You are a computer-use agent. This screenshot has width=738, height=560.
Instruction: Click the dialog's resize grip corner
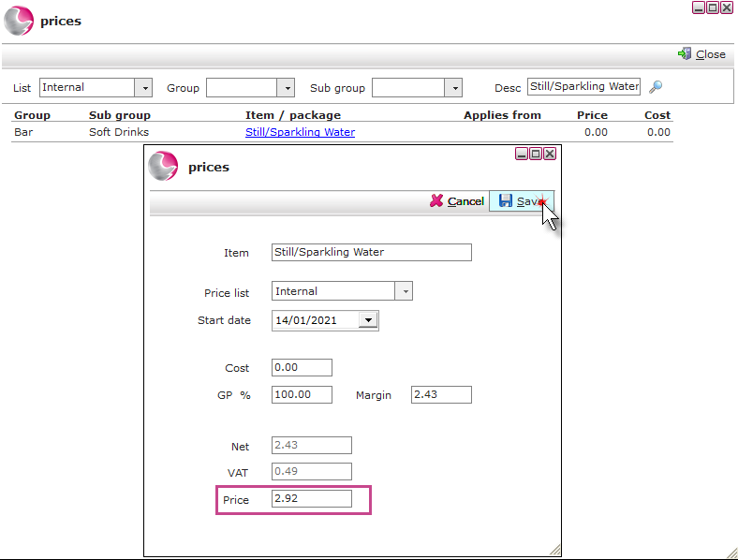555,550
